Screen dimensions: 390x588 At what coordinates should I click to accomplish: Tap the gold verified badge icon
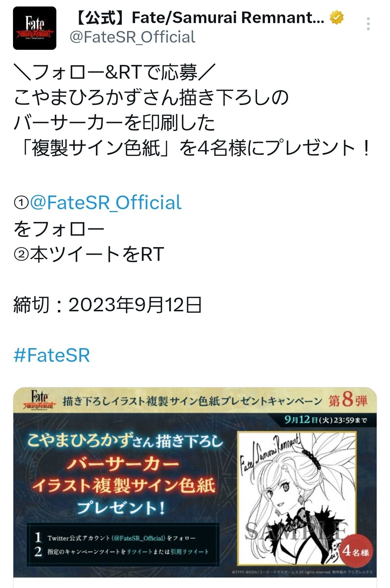[x=337, y=17]
